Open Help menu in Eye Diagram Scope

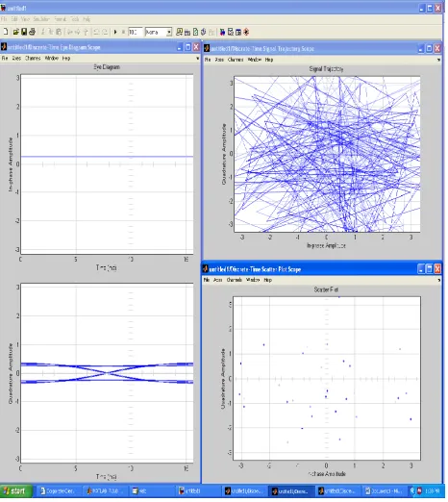[66, 59]
